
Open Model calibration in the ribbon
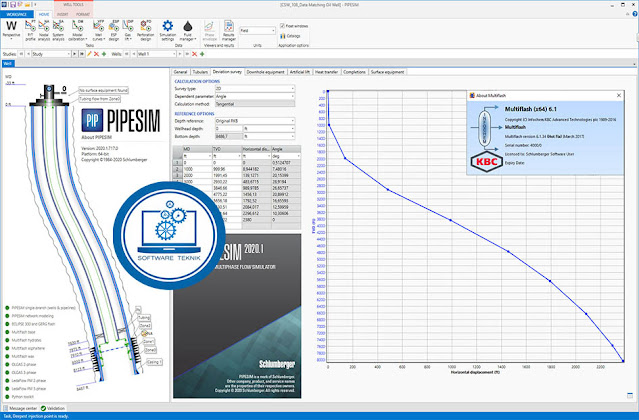coord(77,31)
